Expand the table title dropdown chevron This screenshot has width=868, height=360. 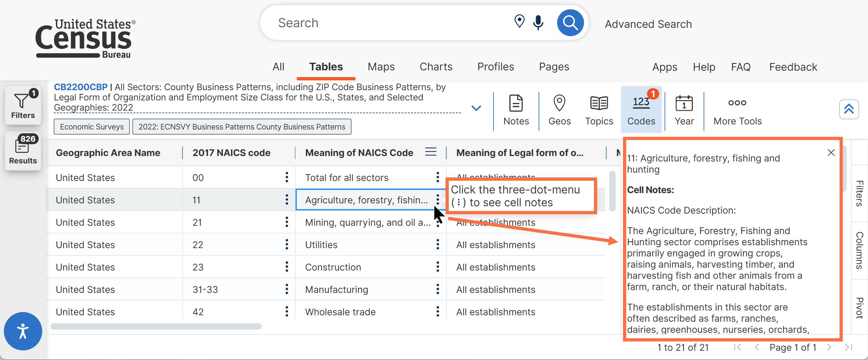coord(476,108)
